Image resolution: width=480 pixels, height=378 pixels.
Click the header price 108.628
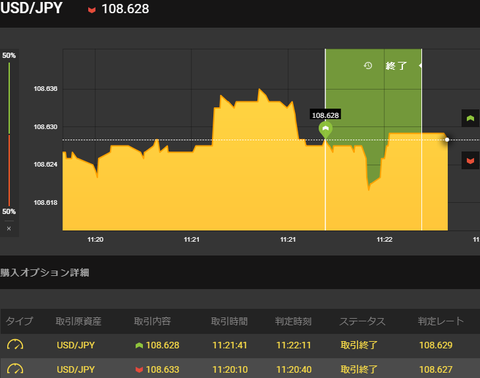click(x=125, y=9)
